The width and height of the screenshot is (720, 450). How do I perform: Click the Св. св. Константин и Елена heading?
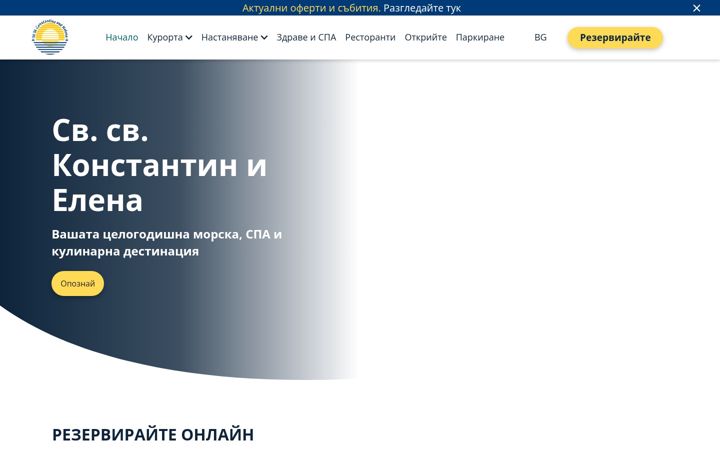[159, 165]
